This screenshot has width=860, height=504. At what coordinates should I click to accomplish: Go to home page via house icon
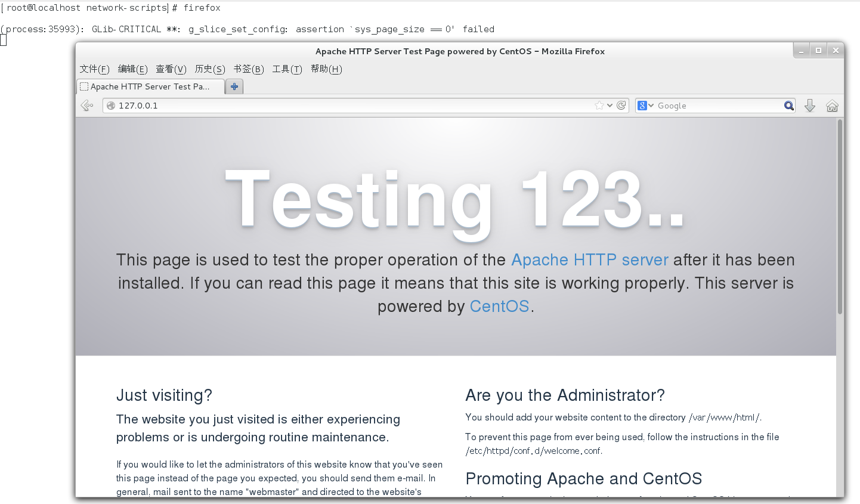832,106
